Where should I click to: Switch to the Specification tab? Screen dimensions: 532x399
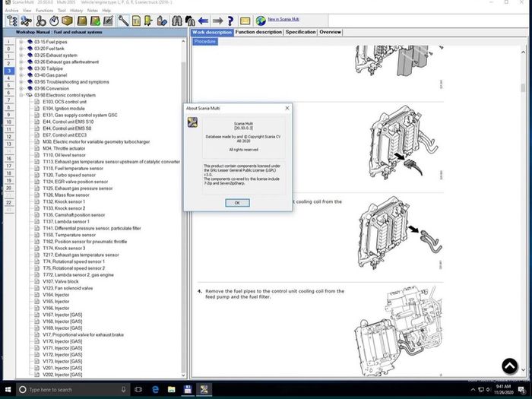point(301,32)
